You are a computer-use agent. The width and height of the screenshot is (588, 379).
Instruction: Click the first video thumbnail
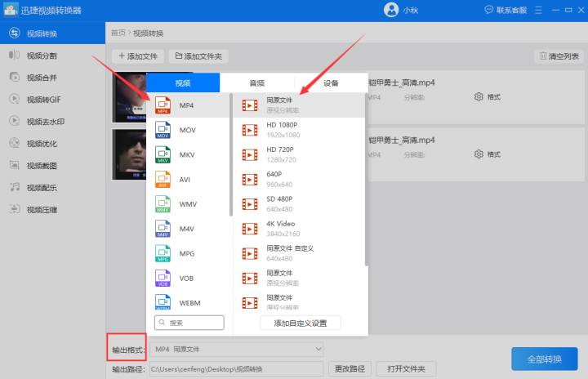point(129,97)
